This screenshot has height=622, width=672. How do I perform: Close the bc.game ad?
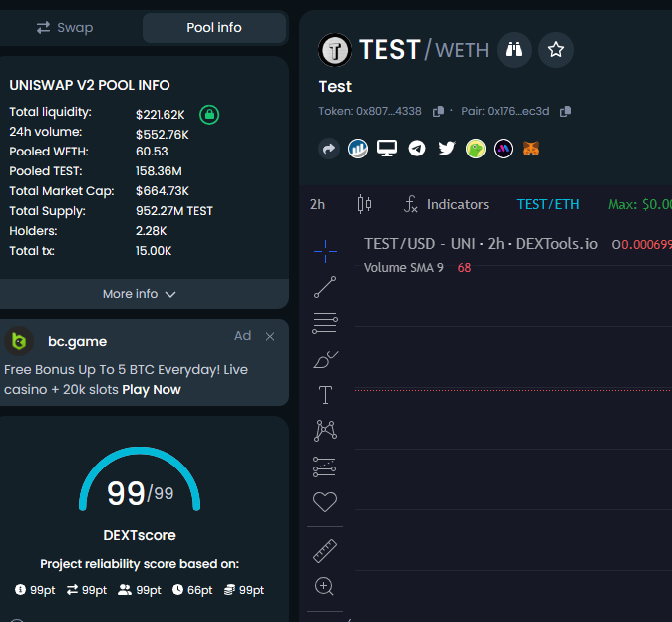coord(270,337)
